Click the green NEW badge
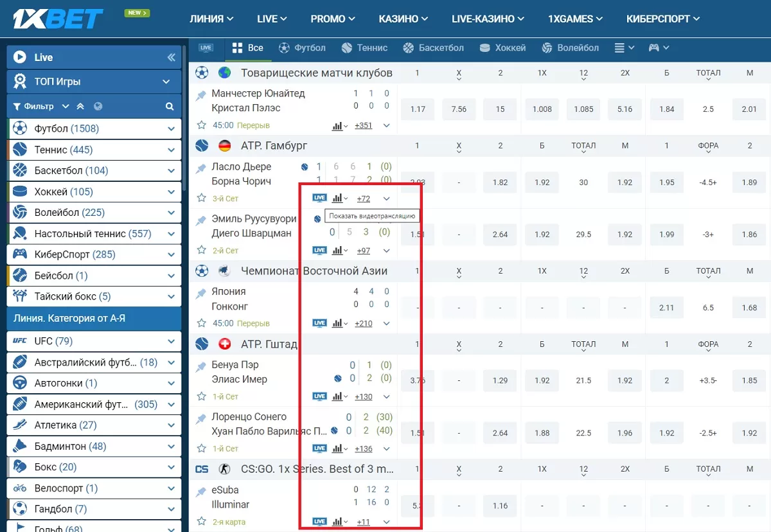 coord(137,13)
